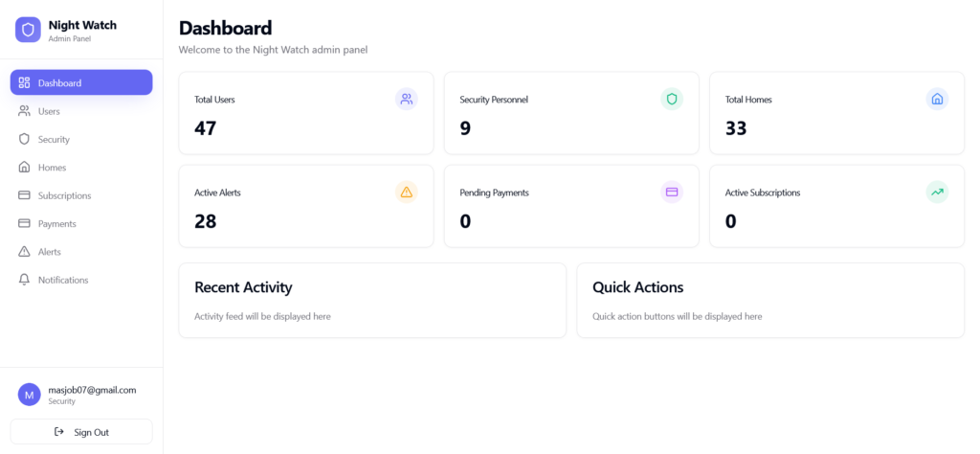Click the masjob07@gmail.com account email
The height and width of the screenshot is (454, 980).
(x=92, y=390)
